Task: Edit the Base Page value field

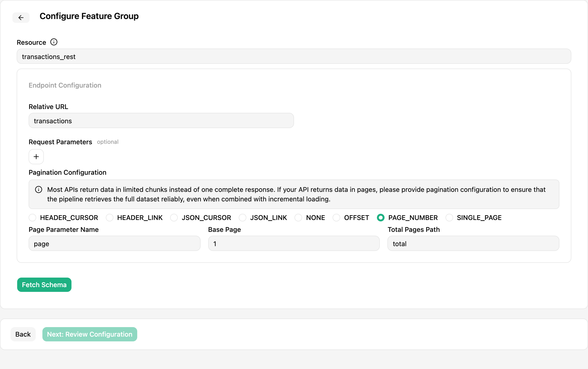Action: (x=294, y=244)
